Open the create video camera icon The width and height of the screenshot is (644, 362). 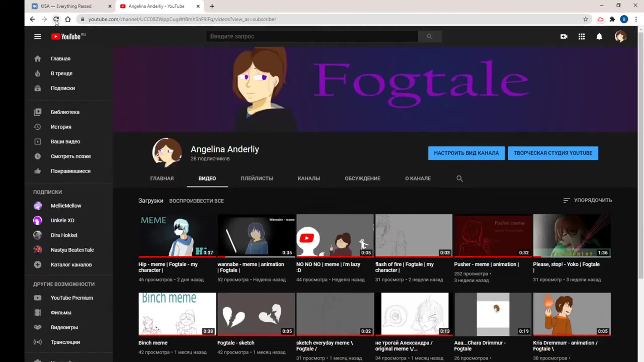point(564,36)
